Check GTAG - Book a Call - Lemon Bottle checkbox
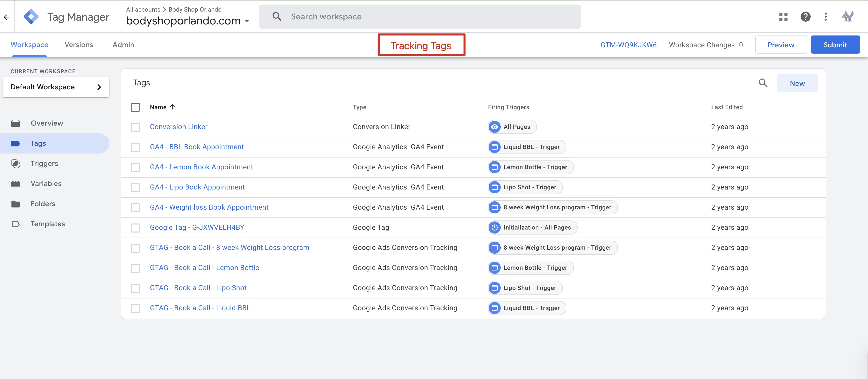The width and height of the screenshot is (868, 379). (x=135, y=268)
